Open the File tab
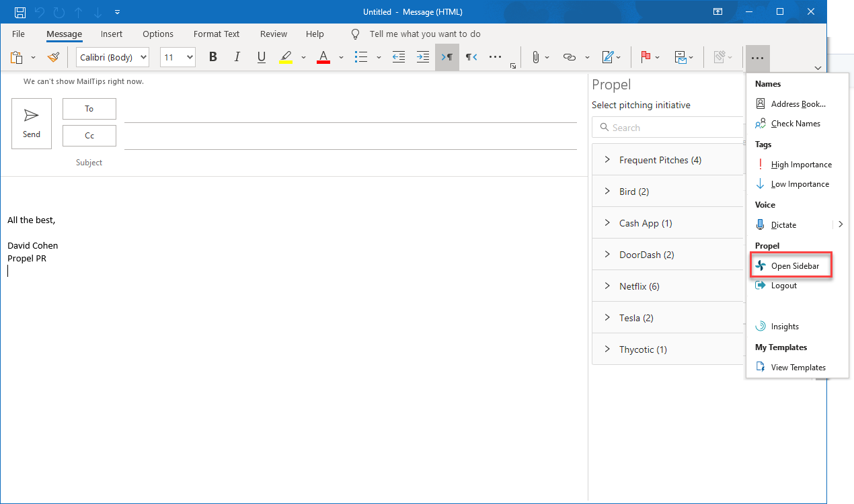 (18, 34)
